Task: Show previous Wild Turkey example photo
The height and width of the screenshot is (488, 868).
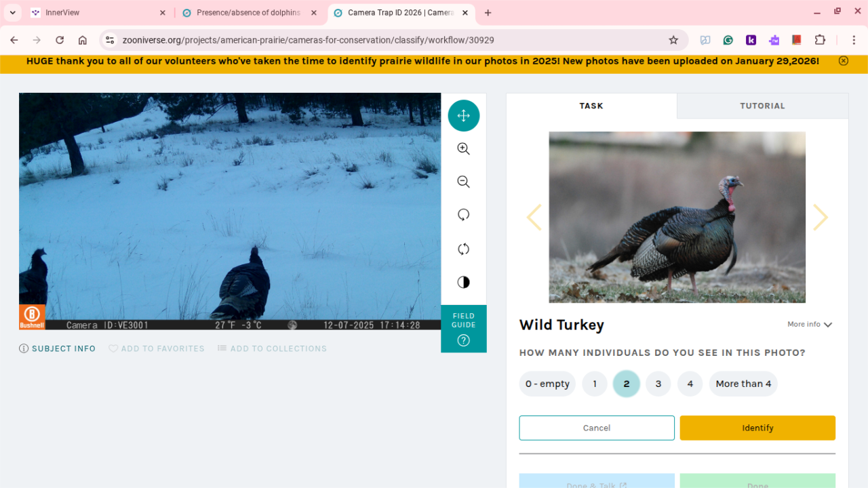Action: 534,218
